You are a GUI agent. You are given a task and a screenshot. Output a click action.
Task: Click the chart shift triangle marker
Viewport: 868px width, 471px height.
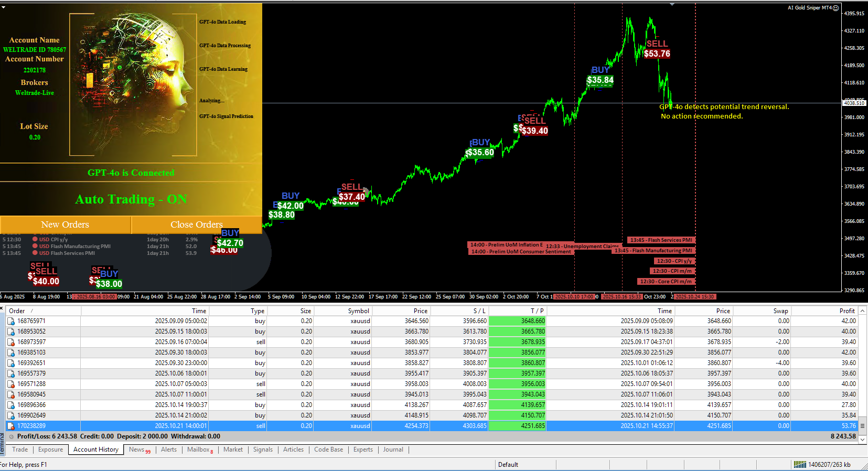pos(672,5)
